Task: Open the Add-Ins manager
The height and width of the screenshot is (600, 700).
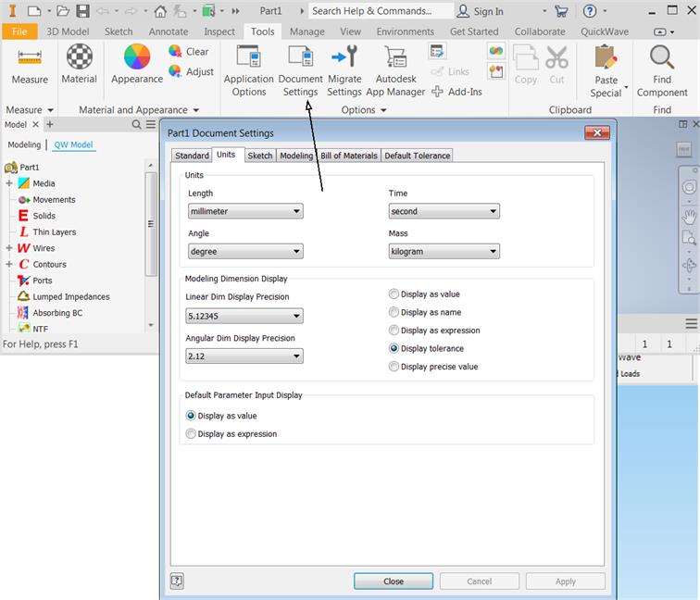Action: coord(457,92)
